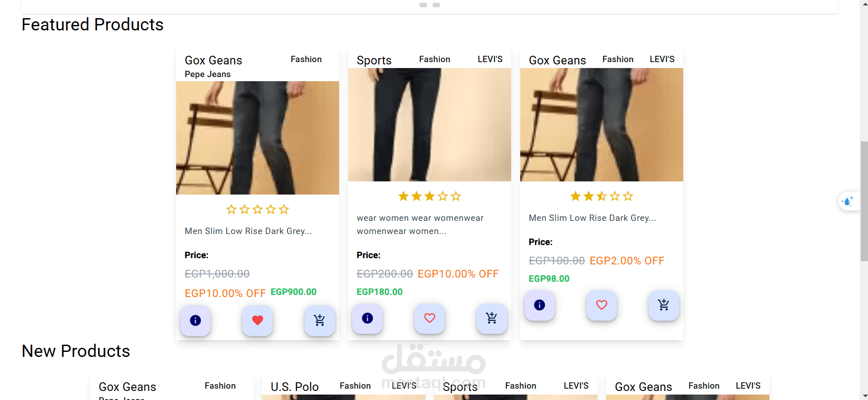Click the page vertical scrollbar thumb
The width and height of the screenshot is (868, 400).
click(864, 201)
